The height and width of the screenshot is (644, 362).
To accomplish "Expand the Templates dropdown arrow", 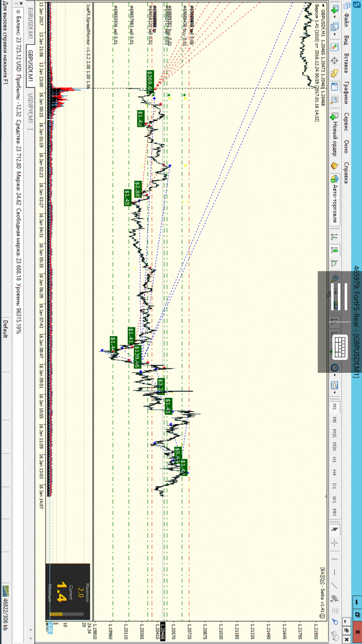I will (x=335, y=392).
